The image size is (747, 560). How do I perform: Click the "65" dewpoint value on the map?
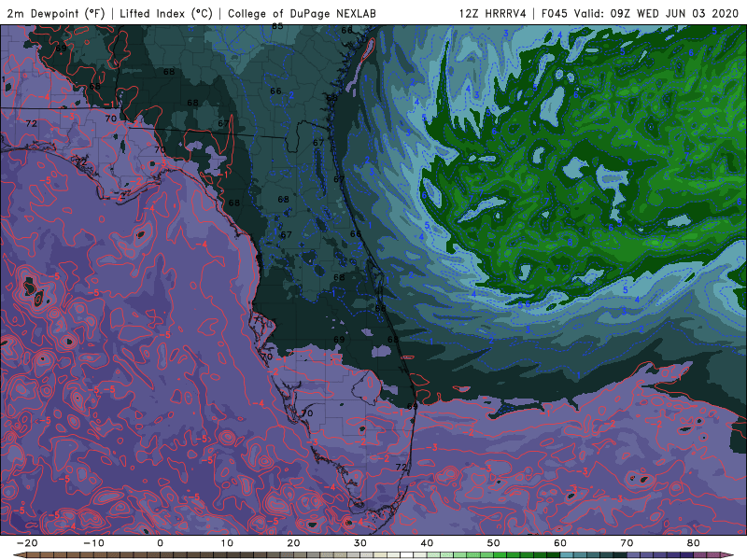click(277, 27)
